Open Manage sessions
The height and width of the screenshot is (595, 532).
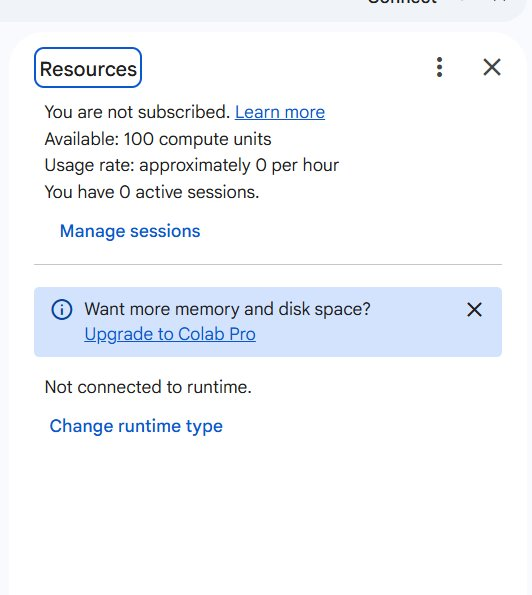[130, 231]
